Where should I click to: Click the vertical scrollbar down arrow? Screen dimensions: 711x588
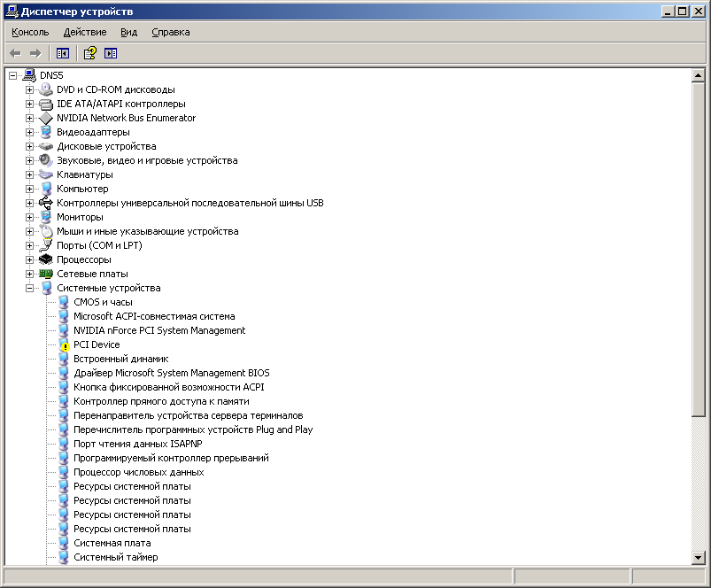pos(697,556)
